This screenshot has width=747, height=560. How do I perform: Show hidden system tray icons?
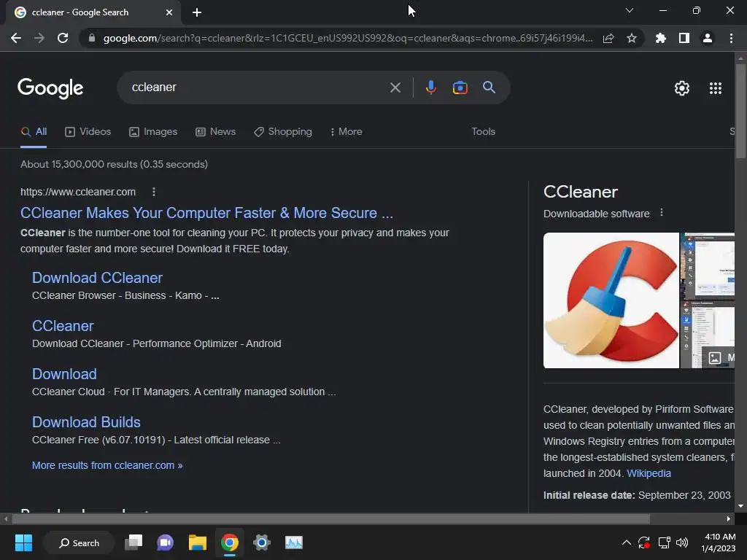point(627,542)
